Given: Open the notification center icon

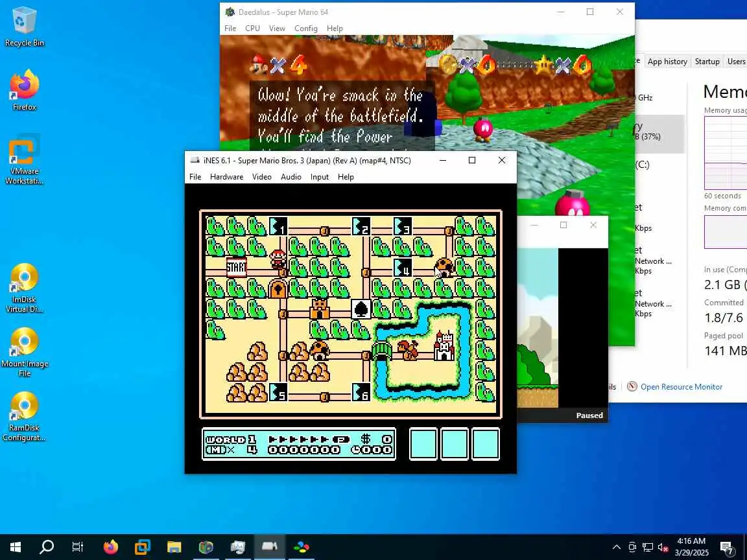Looking at the screenshot, I should [x=726, y=547].
